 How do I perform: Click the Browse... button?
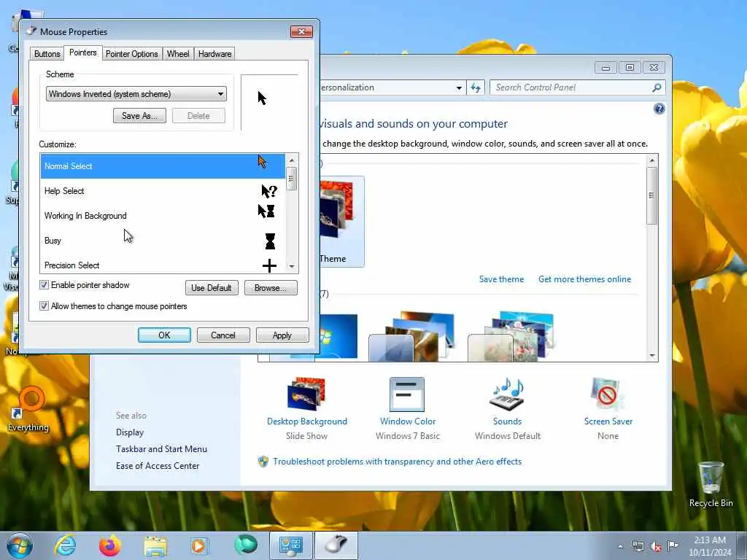pos(271,287)
